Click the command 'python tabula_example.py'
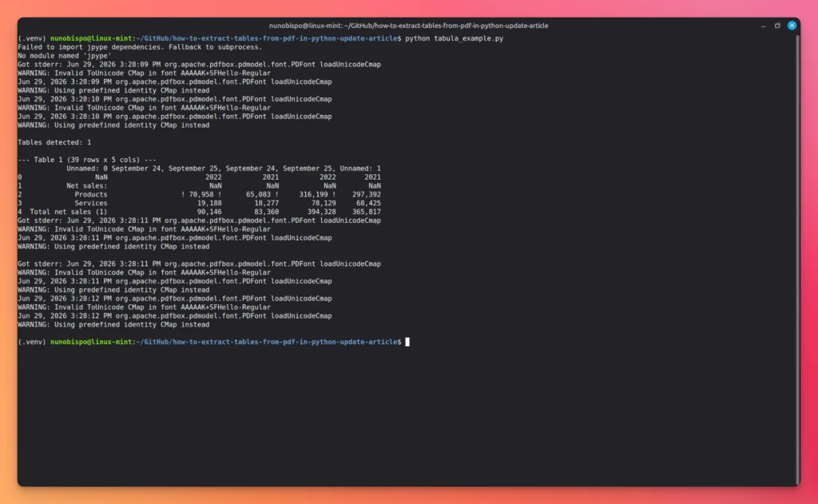This screenshot has width=818, height=504. click(x=454, y=38)
